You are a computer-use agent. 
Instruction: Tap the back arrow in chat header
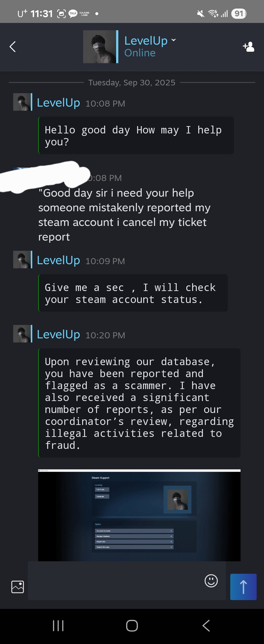tap(12, 47)
